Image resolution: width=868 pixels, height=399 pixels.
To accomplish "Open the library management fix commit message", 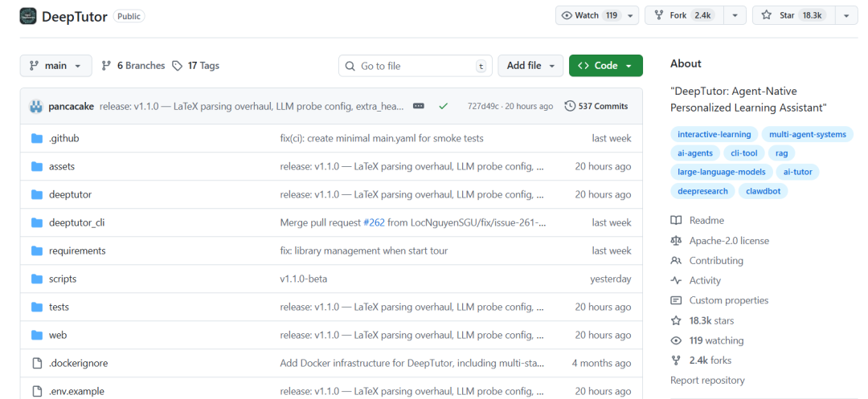I will tap(364, 251).
